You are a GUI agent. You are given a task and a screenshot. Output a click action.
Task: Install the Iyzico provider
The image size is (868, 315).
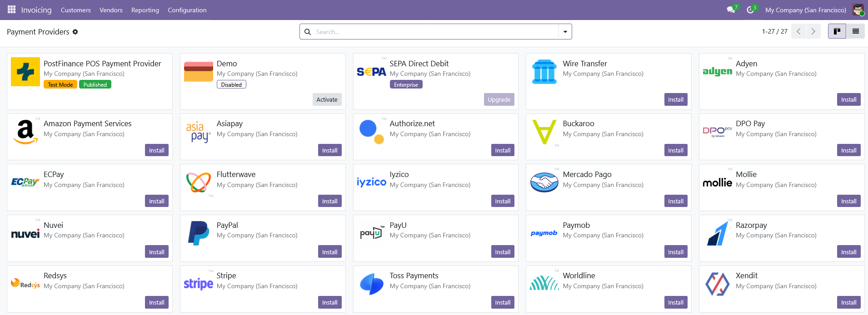(x=503, y=201)
